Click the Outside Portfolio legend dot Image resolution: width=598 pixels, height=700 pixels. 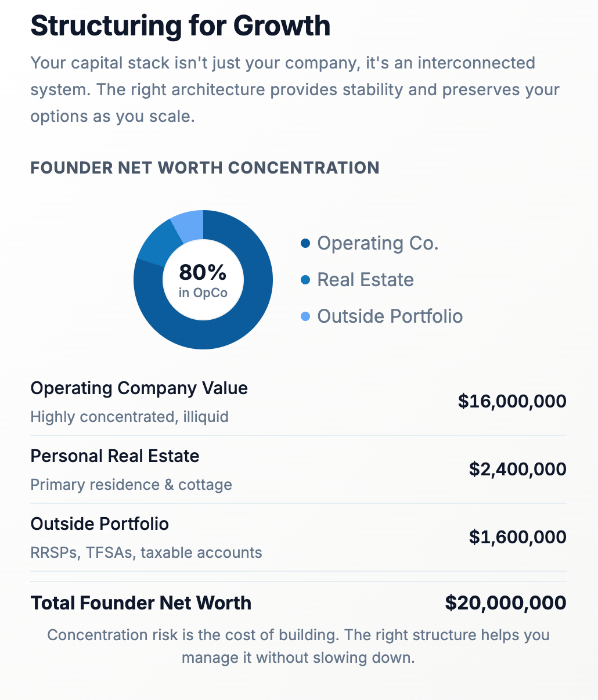[305, 317]
